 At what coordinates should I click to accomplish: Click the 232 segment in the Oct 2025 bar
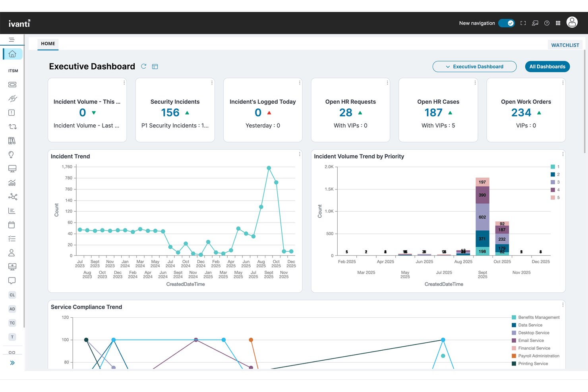point(502,239)
